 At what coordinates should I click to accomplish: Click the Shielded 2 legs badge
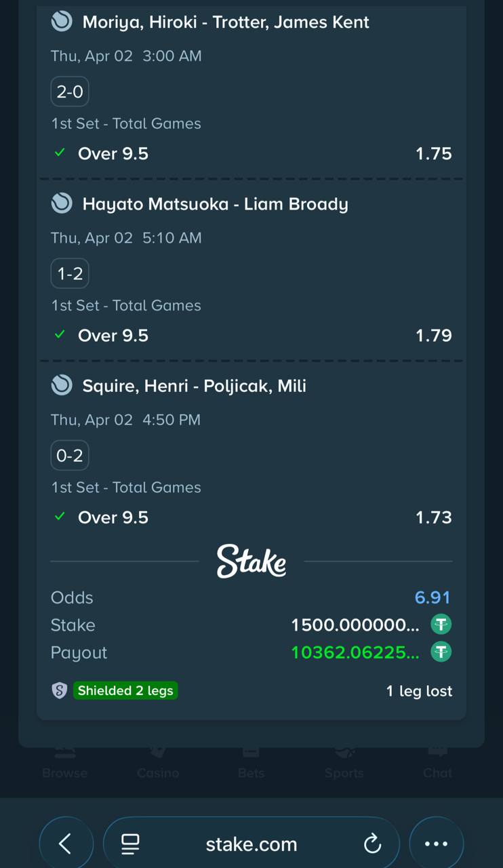[x=125, y=691]
